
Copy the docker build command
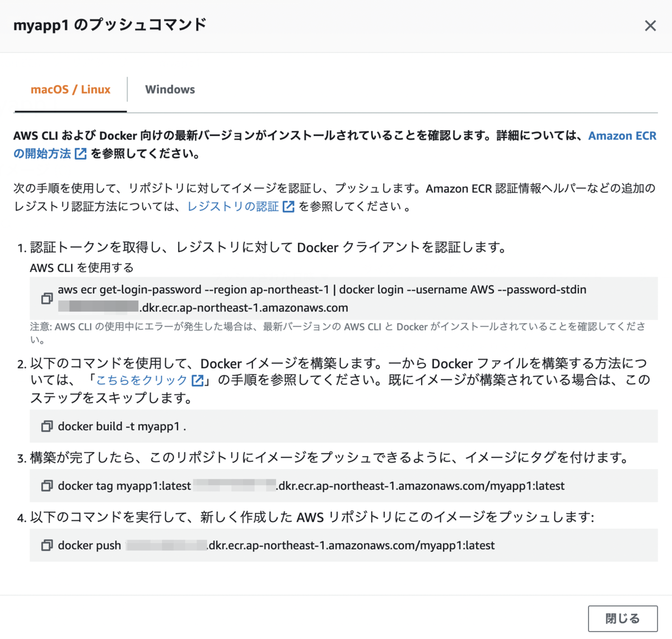tap(47, 427)
